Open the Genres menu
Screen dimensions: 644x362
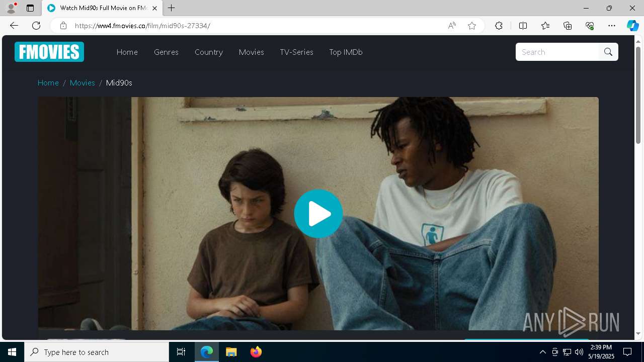coord(166,52)
